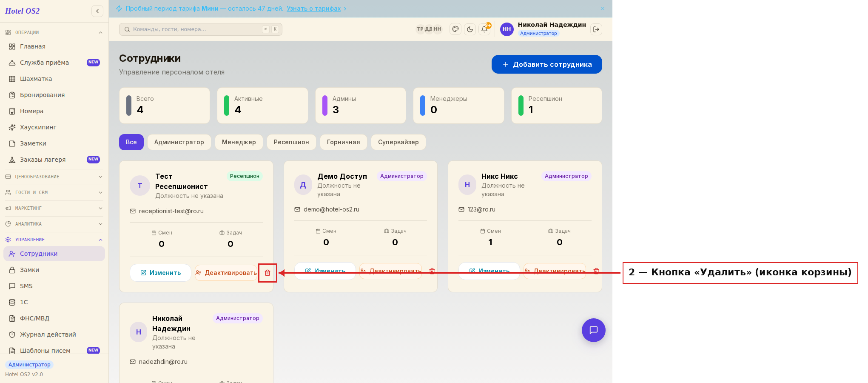Open the notifications bell icon
Image resolution: width=868 pixels, height=383 pixels.
pyautogui.click(x=484, y=29)
